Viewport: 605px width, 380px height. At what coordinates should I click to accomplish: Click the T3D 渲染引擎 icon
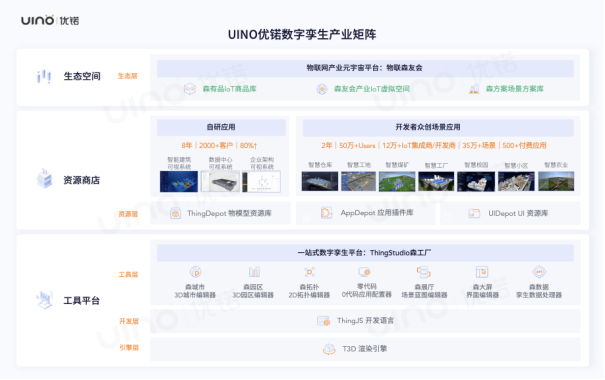(x=329, y=349)
